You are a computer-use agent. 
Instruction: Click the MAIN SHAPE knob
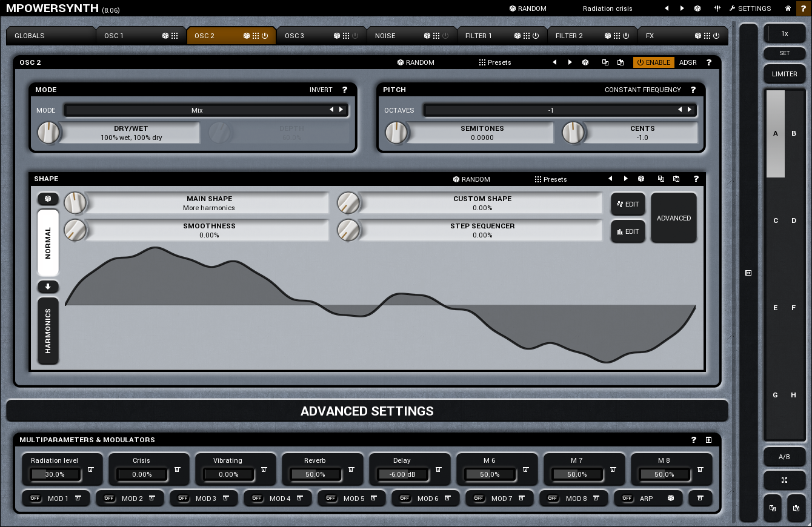click(x=76, y=203)
